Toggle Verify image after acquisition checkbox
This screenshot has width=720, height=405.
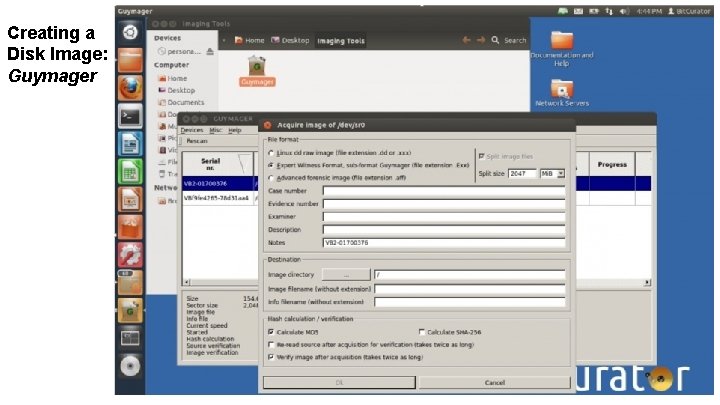[x=271, y=357]
